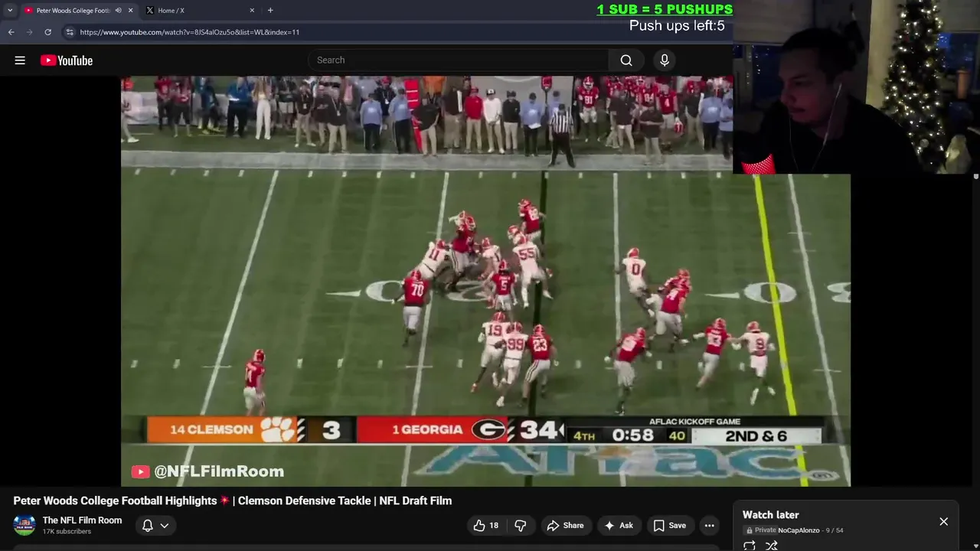980x551 pixels.
Task: Select the YouTube URL in address bar
Action: click(x=189, y=32)
